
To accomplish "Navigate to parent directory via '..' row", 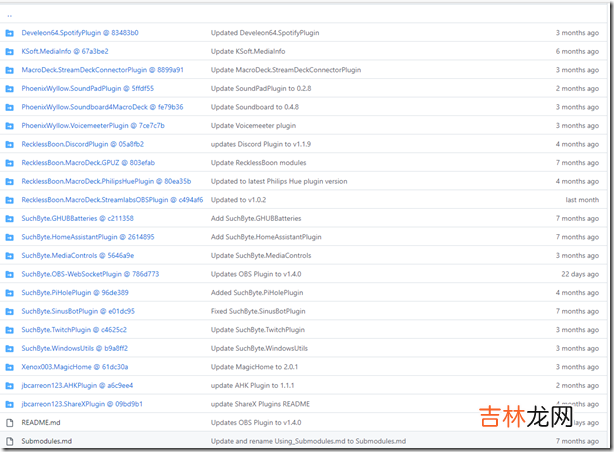I will point(10,14).
